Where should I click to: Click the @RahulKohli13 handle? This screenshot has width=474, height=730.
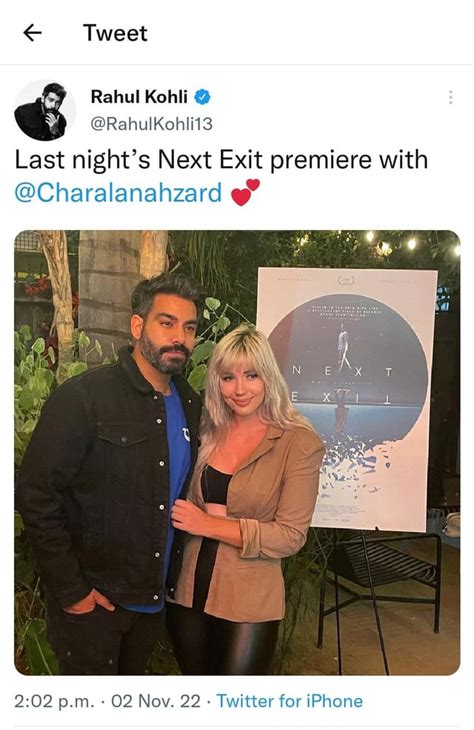coord(151,124)
